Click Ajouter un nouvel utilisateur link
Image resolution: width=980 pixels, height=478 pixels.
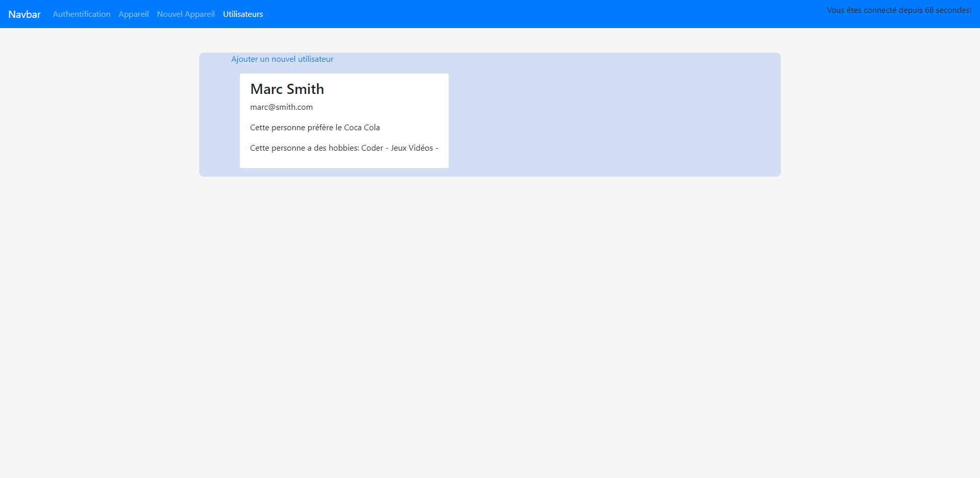[282, 59]
